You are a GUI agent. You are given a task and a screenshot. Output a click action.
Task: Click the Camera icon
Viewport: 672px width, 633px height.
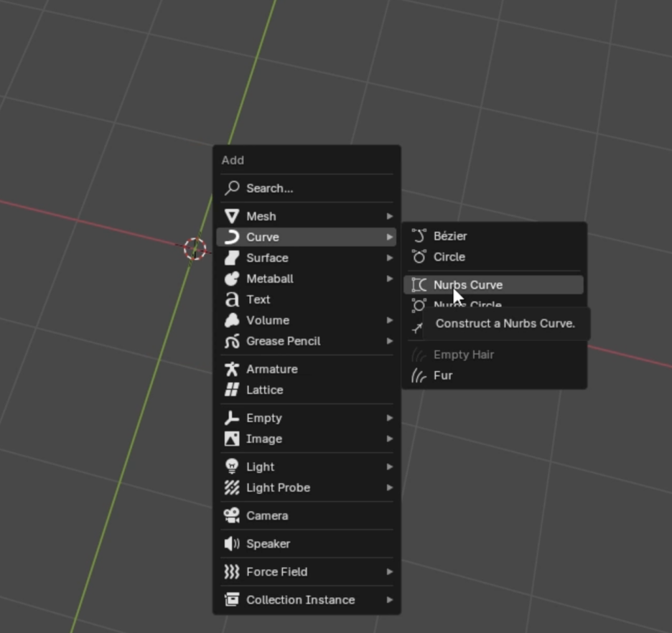tap(232, 515)
